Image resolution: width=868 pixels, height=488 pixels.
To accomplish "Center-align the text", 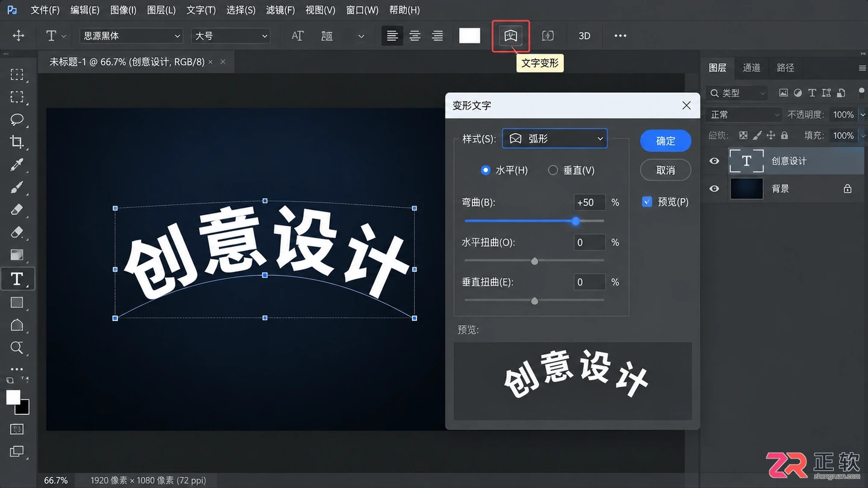I will [x=415, y=36].
